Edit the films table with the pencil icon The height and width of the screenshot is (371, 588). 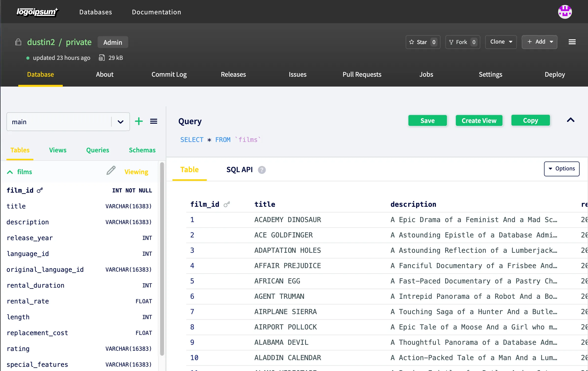click(111, 171)
